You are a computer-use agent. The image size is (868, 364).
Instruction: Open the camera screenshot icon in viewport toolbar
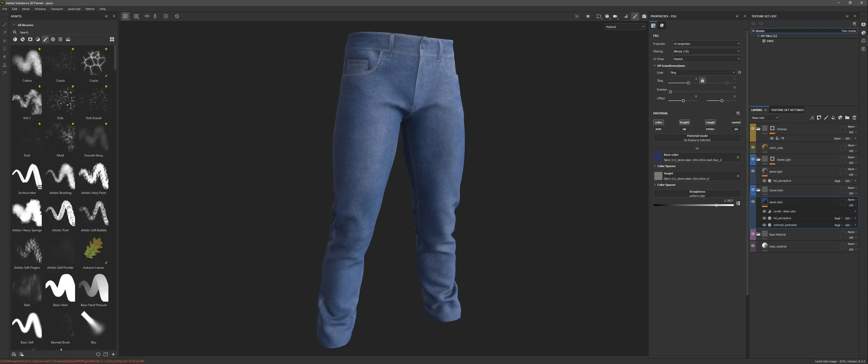click(x=644, y=16)
